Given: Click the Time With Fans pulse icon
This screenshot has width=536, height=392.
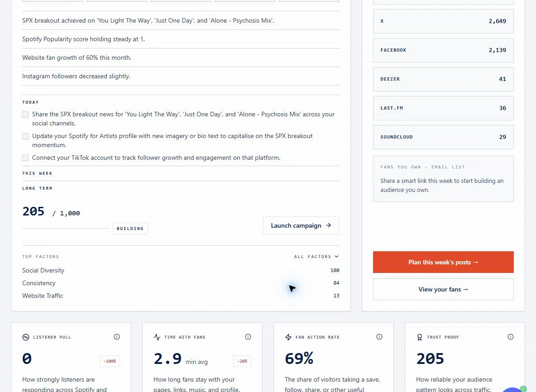Looking at the screenshot, I should [157, 337].
